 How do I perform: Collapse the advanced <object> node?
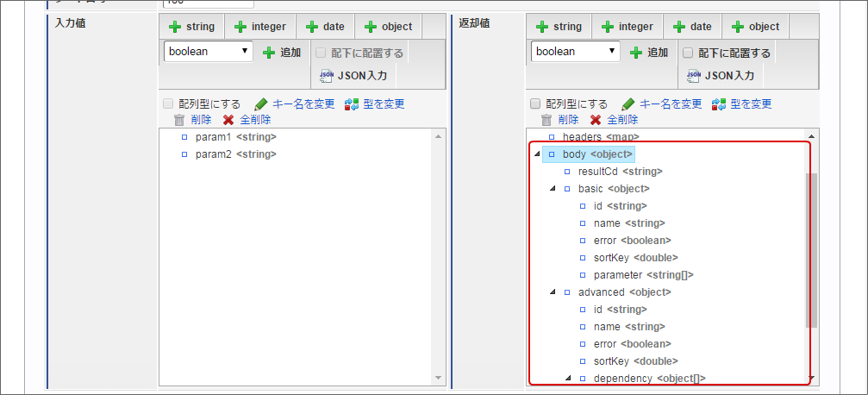coord(553,292)
